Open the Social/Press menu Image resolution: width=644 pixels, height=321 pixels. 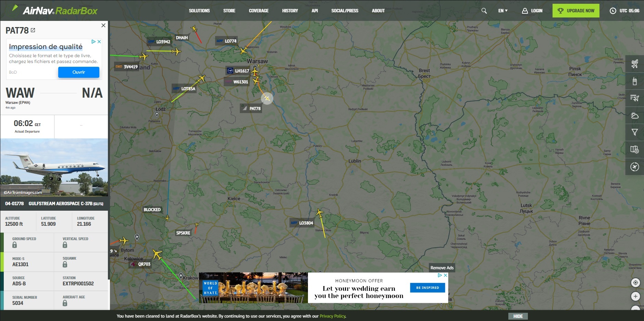tap(345, 11)
